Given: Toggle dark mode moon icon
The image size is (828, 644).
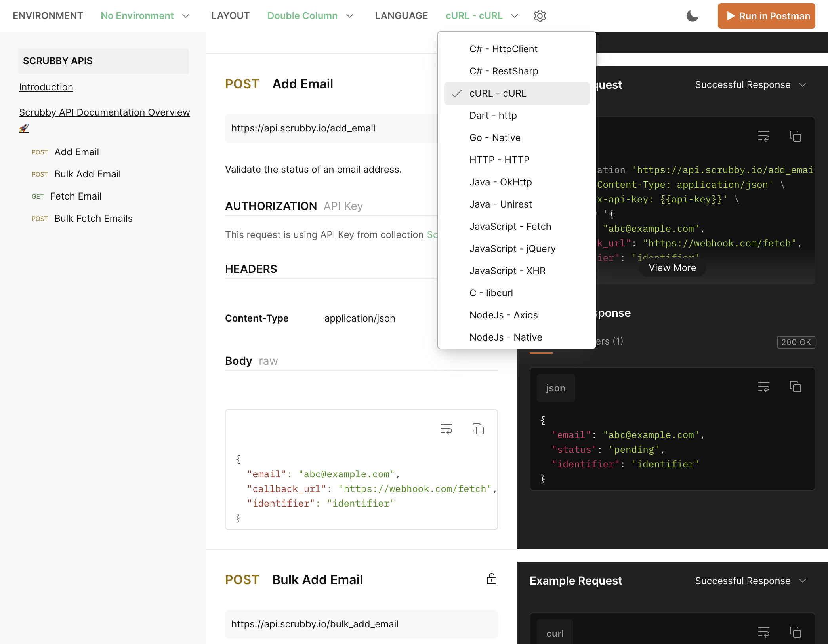Looking at the screenshot, I should pyautogui.click(x=692, y=16).
